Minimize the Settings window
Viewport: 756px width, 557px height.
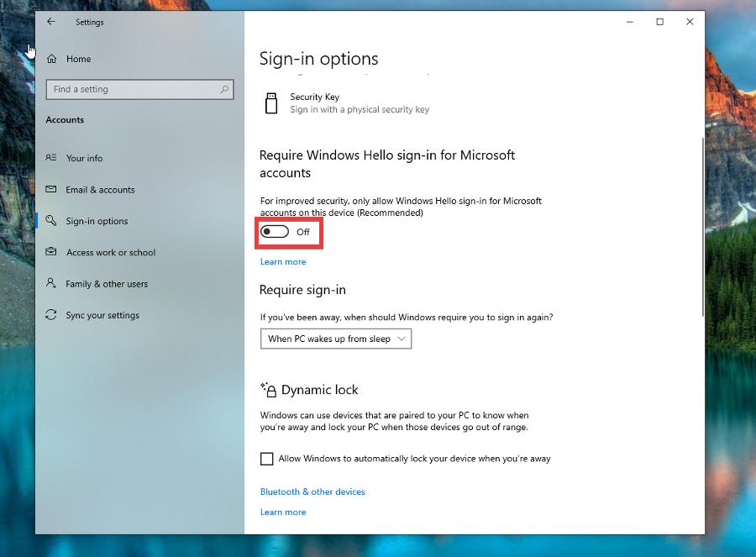pyautogui.click(x=630, y=22)
